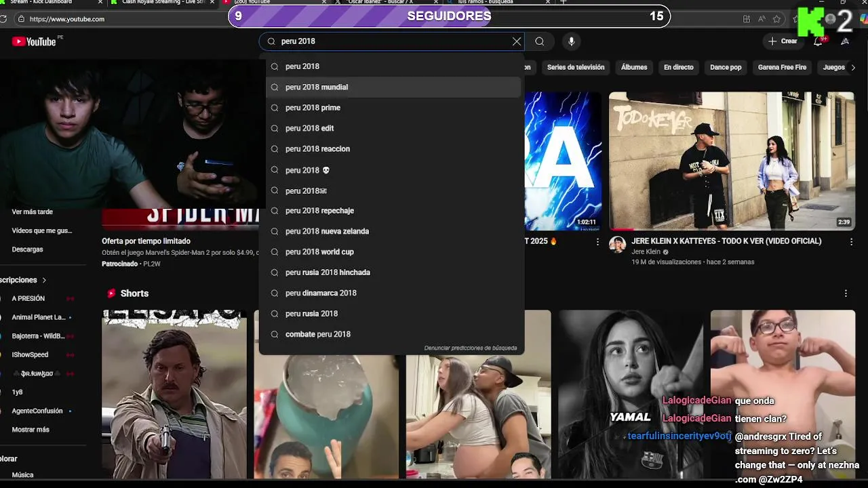The width and height of the screenshot is (868, 488).
Task: Click Denunciar predicciones de búsqueda link
Action: click(x=471, y=348)
